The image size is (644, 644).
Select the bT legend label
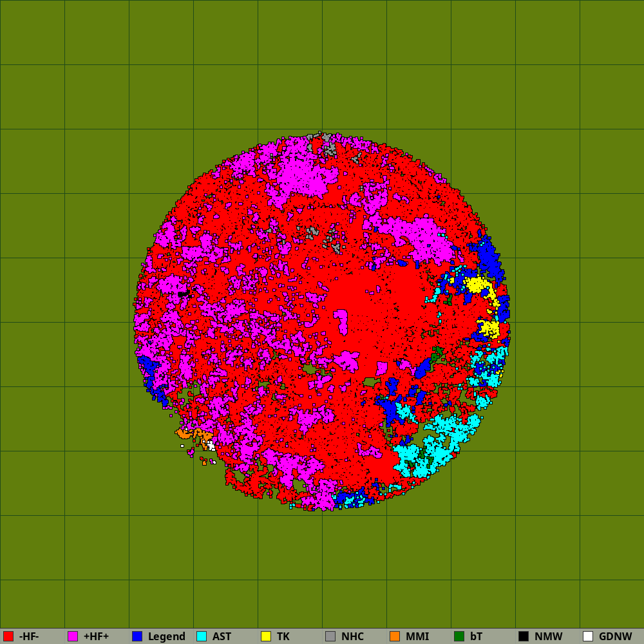[477, 636]
